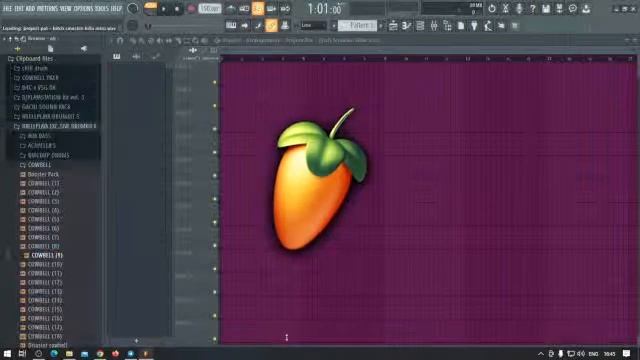The height and width of the screenshot is (360, 640).
Task: Open the View mixer shortcut icon
Action: pyautogui.click(x=434, y=26)
